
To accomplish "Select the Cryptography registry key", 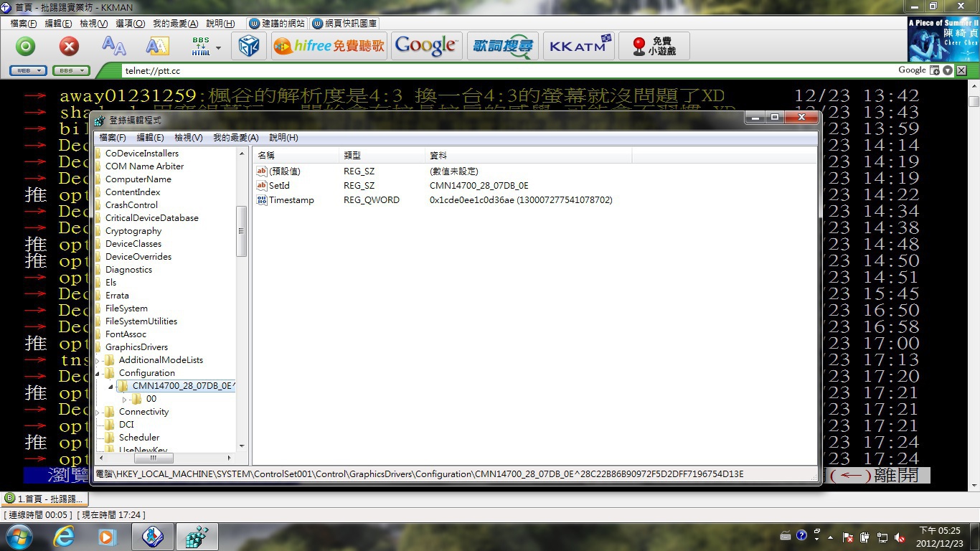I will (x=133, y=231).
